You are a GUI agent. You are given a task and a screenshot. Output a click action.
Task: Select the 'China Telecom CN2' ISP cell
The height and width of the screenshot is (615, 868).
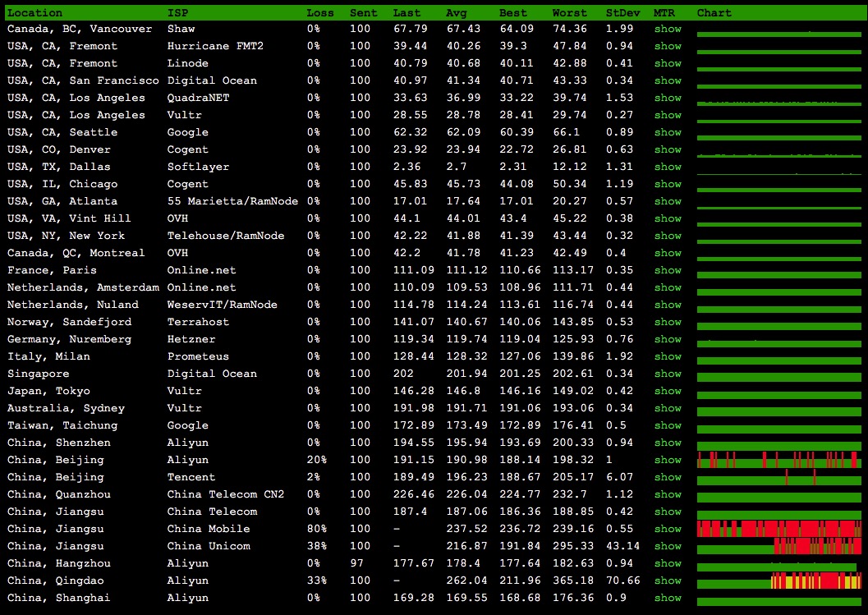(226, 494)
